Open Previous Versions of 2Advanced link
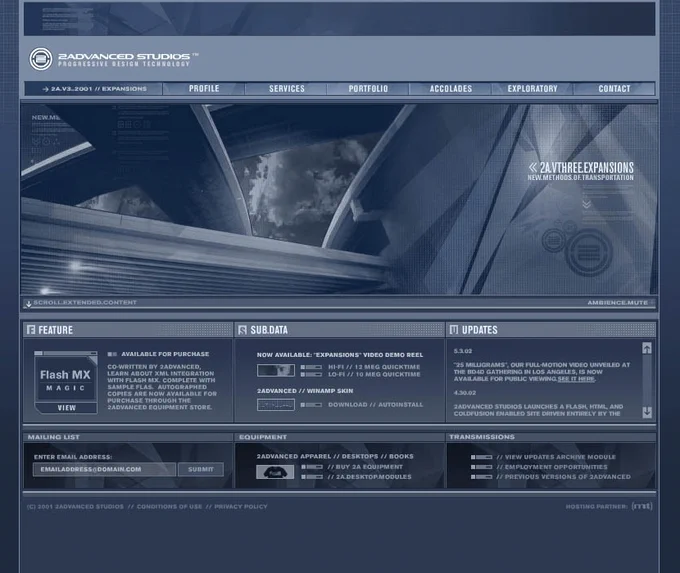This screenshot has height=573, width=680. coord(563,477)
